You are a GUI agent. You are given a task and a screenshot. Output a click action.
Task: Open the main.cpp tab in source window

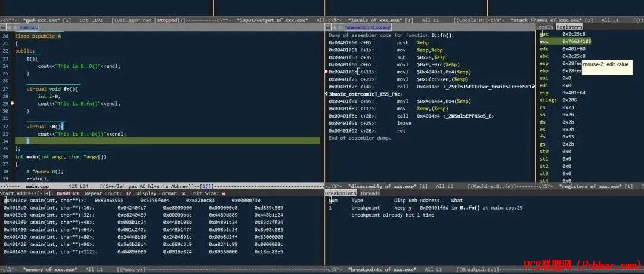(x=29, y=27)
